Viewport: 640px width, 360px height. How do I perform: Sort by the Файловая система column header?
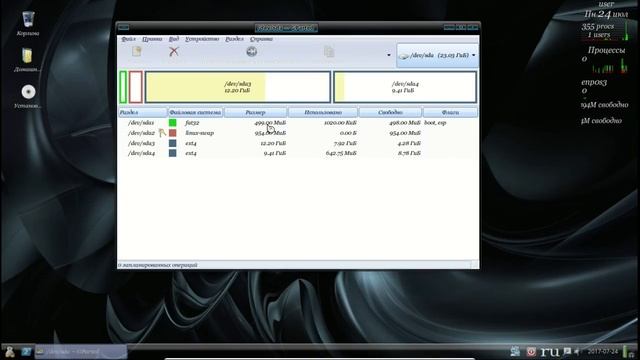coord(196,112)
